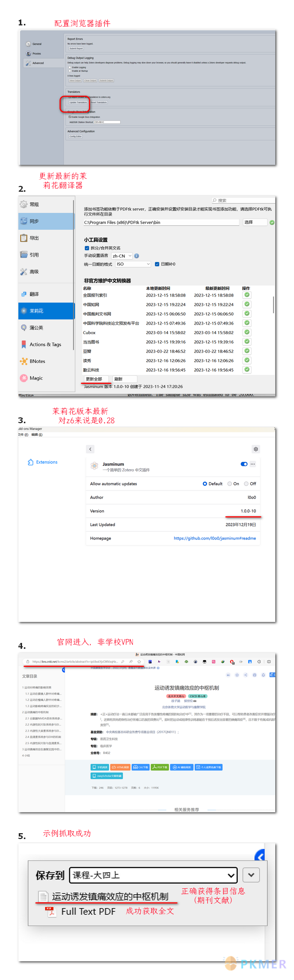
Task: Click browser favorite star in address bar
Action: click(139, 662)
